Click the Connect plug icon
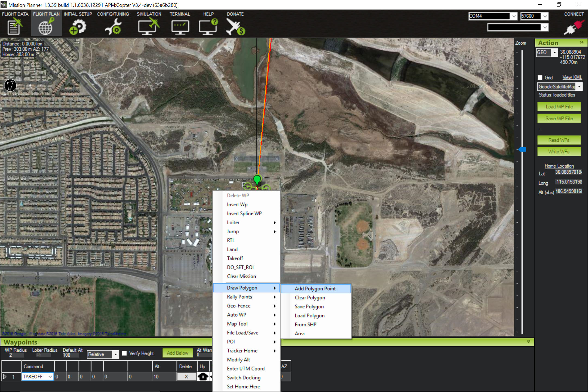The height and width of the screenshot is (392, 588). point(574,27)
